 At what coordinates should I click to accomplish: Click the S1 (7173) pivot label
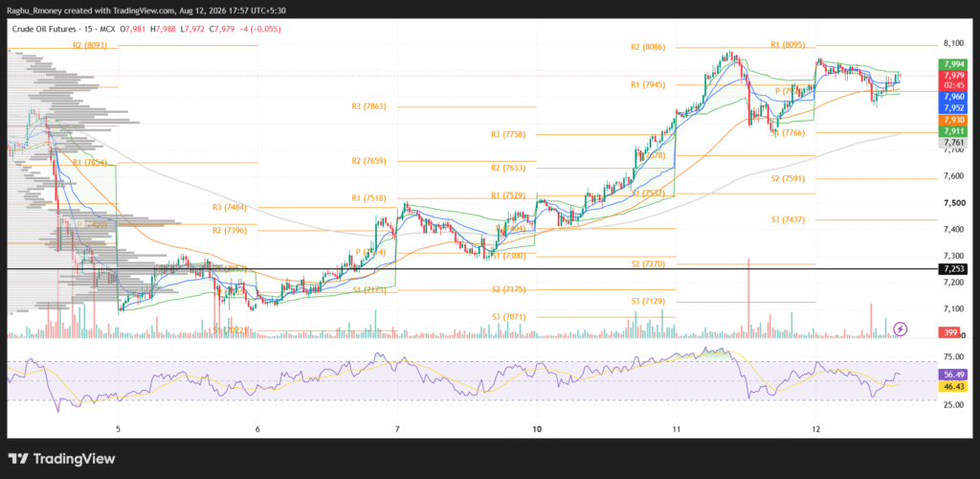point(368,289)
